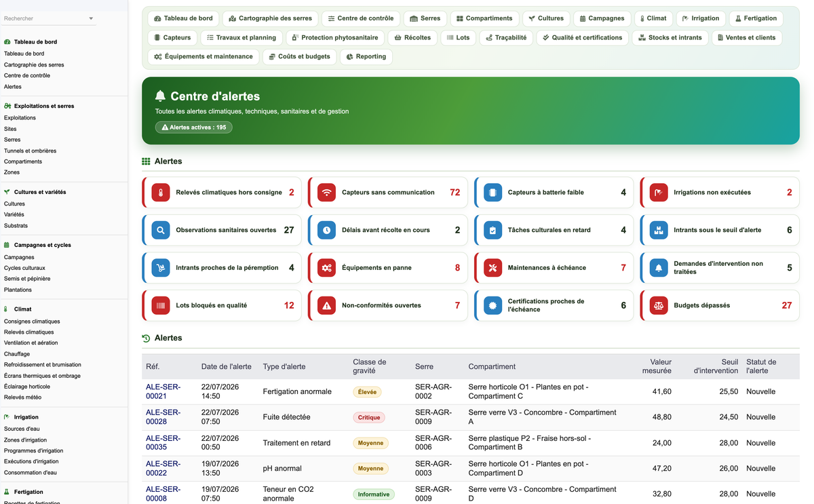
Task: Open the Cartographie des serres tab
Action: pyautogui.click(x=270, y=18)
